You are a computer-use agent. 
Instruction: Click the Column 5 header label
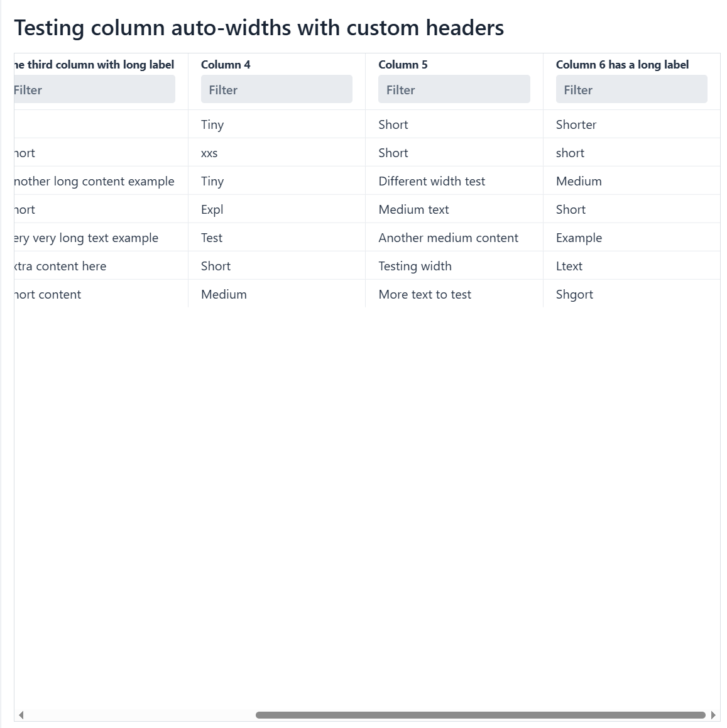pyautogui.click(x=403, y=65)
